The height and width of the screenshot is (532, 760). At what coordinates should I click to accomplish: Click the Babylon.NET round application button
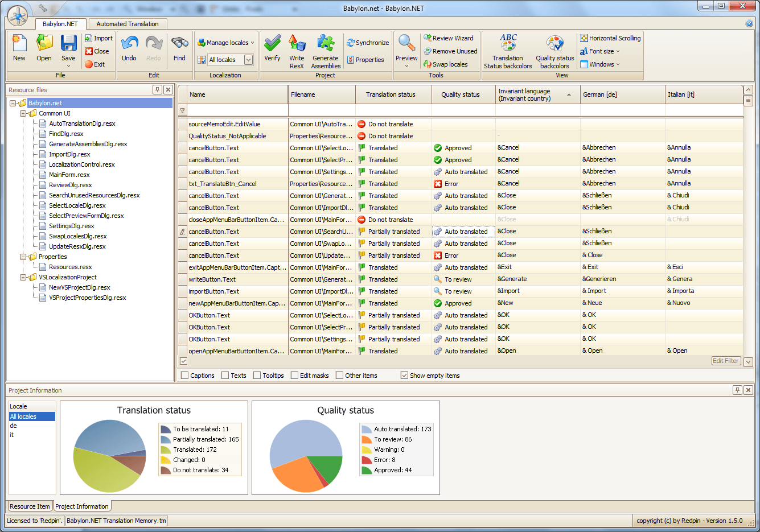(x=18, y=16)
